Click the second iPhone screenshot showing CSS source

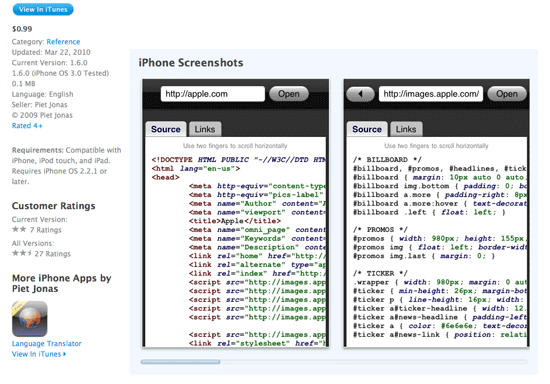coord(437,213)
